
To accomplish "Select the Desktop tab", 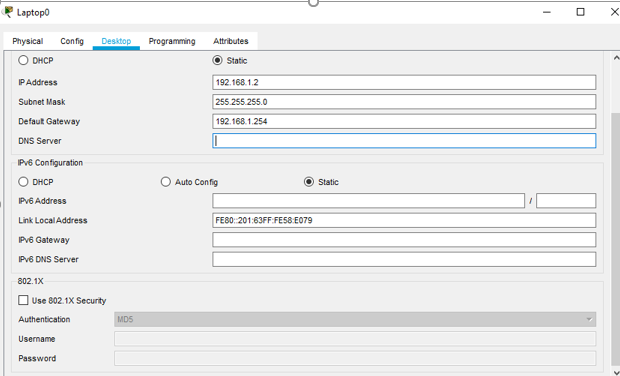I will click(x=116, y=41).
